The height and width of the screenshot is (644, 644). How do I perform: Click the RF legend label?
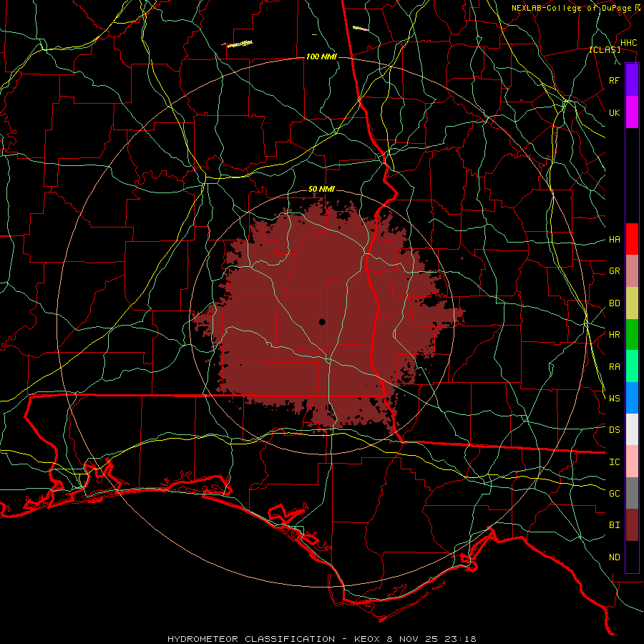(x=614, y=80)
